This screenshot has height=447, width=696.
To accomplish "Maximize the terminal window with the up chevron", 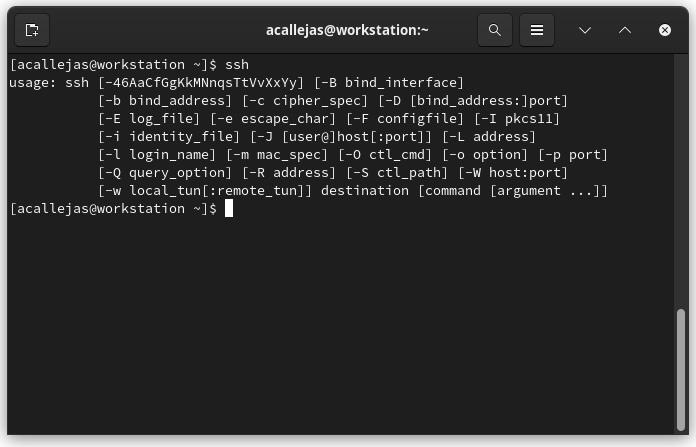I will 625,30.
